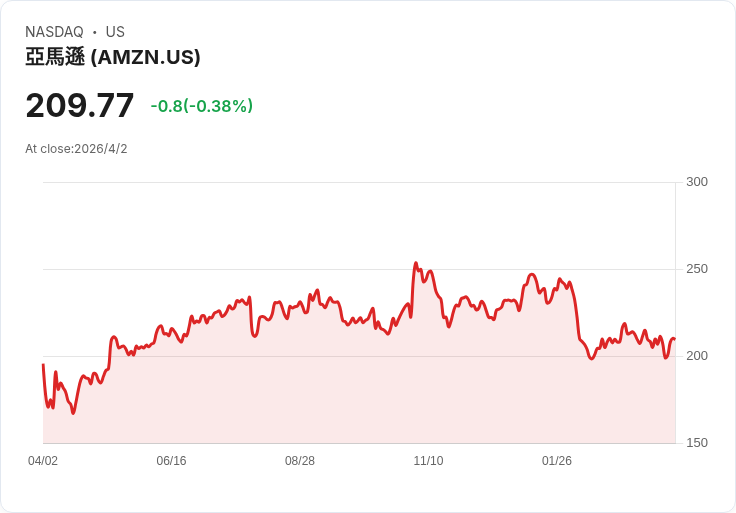The height and width of the screenshot is (513, 736).
Task: Click the 250 y-axis label
Action: click(x=697, y=268)
